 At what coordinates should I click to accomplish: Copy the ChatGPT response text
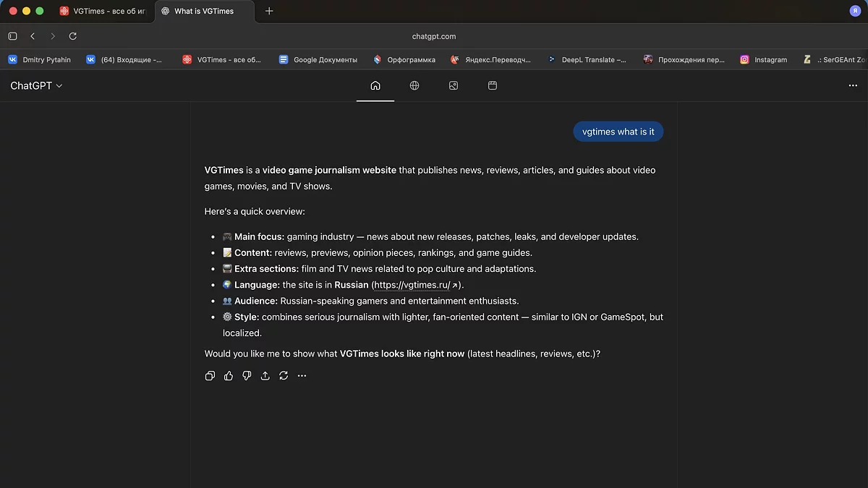click(210, 376)
